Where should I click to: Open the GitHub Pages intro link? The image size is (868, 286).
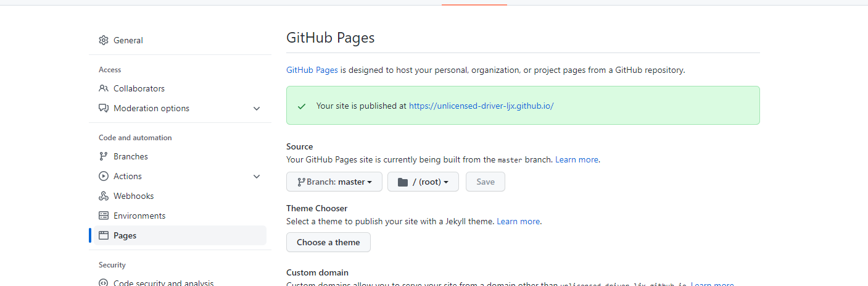[x=312, y=70]
